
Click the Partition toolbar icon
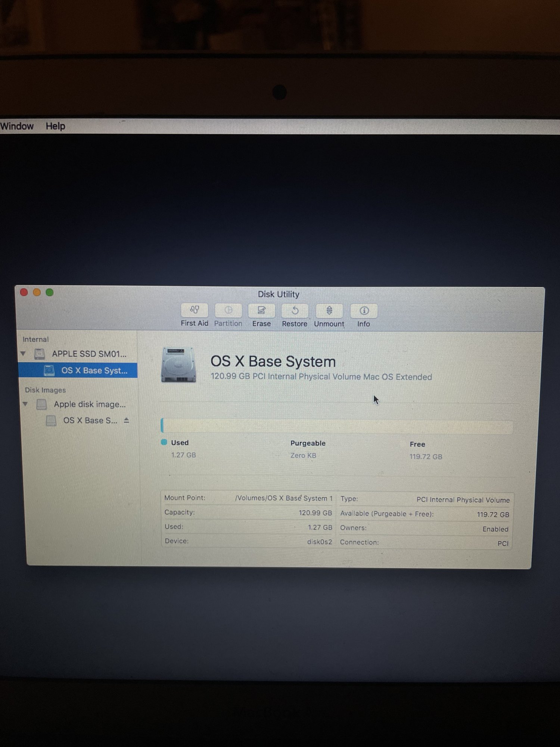coord(228,310)
